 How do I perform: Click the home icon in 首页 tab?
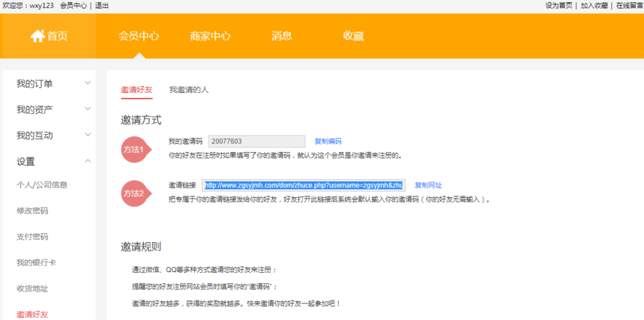click(x=37, y=36)
